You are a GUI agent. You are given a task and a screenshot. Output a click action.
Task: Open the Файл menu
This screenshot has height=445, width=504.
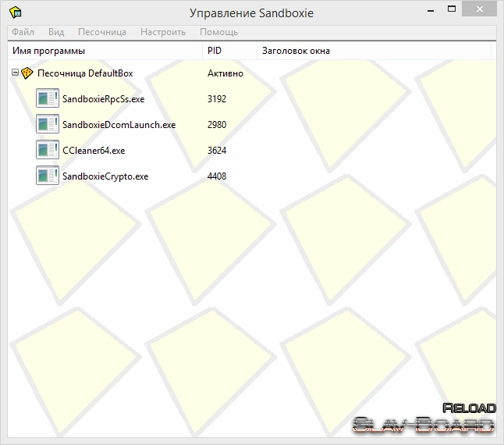click(23, 32)
